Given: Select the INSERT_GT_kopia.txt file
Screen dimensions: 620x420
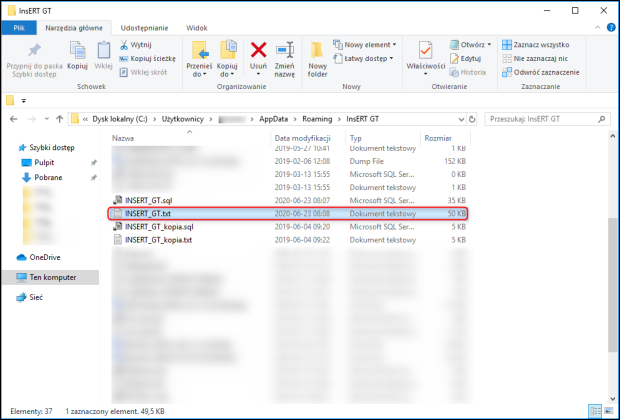Looking at the screenshot, I should click(288, 240).
